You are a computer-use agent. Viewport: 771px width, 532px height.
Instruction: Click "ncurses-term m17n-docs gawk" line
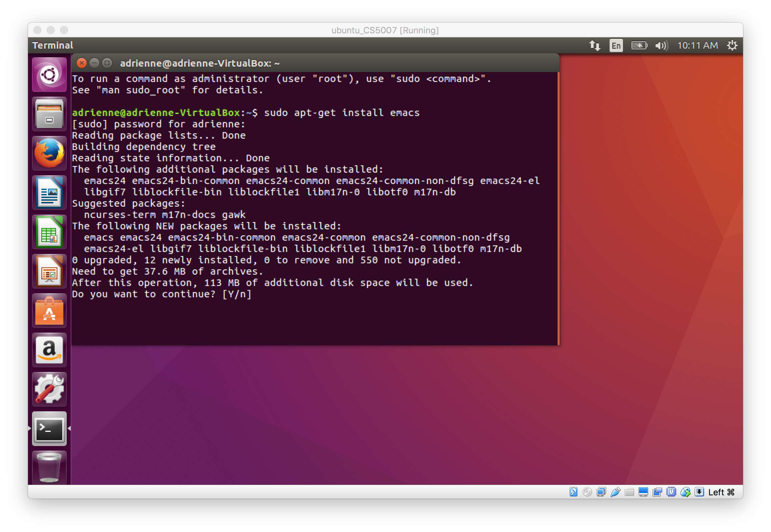[x=165, y=215]
